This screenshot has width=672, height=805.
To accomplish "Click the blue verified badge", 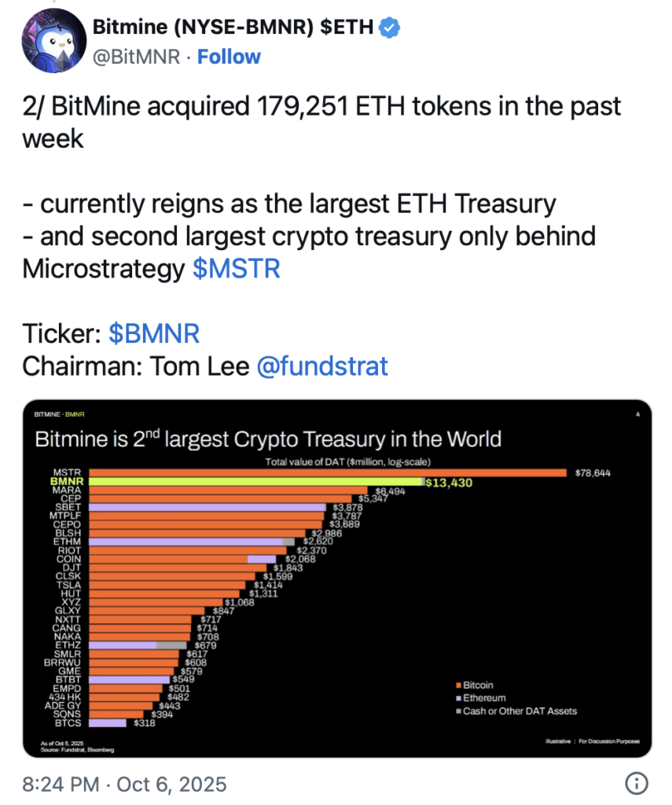I will [x=389, y=28].
